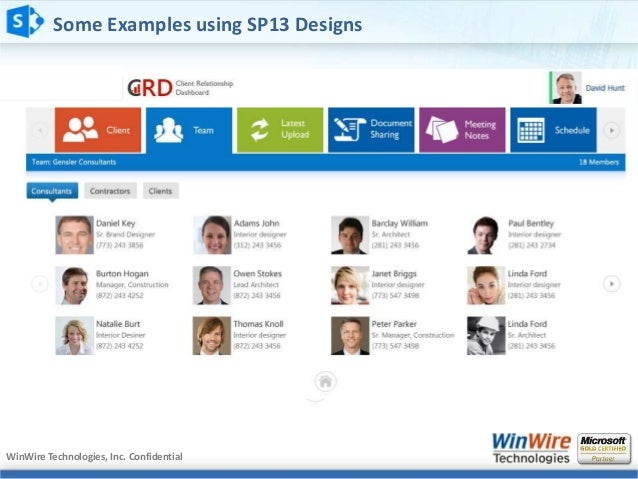Open Natalie Burt's profile photo
The height and width of the screenshot is (479, 638).
point(74,336)
